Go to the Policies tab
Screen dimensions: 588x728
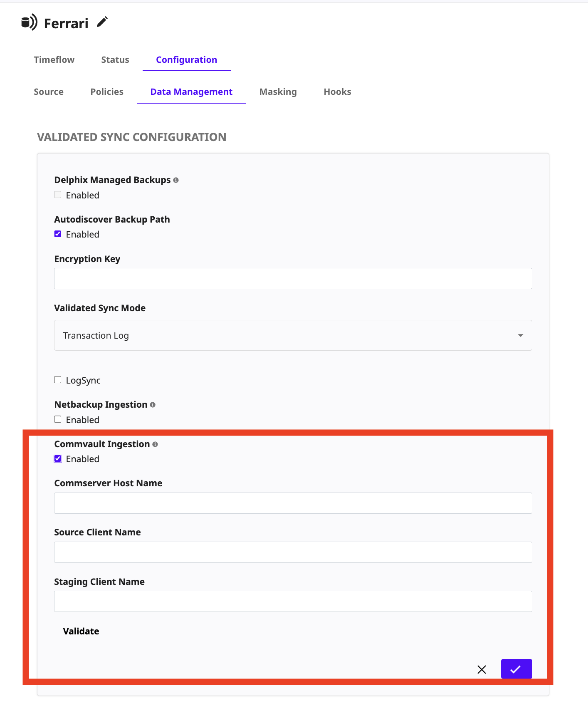(x=106, y=92)
